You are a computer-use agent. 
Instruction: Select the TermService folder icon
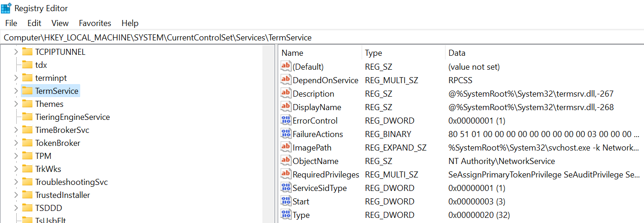pos(27,91)
